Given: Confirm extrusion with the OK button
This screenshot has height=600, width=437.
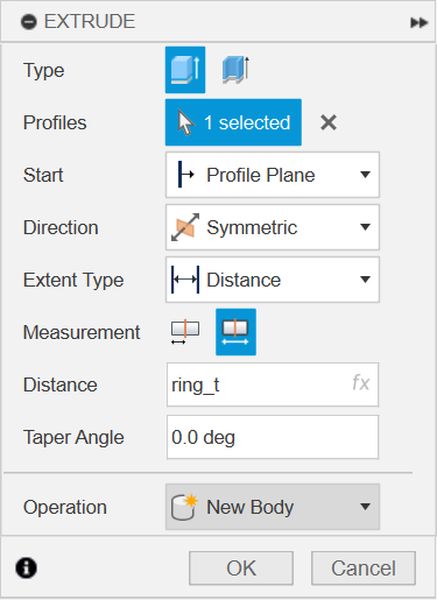Looking at the screenshot, I should [x=241, y=568].
